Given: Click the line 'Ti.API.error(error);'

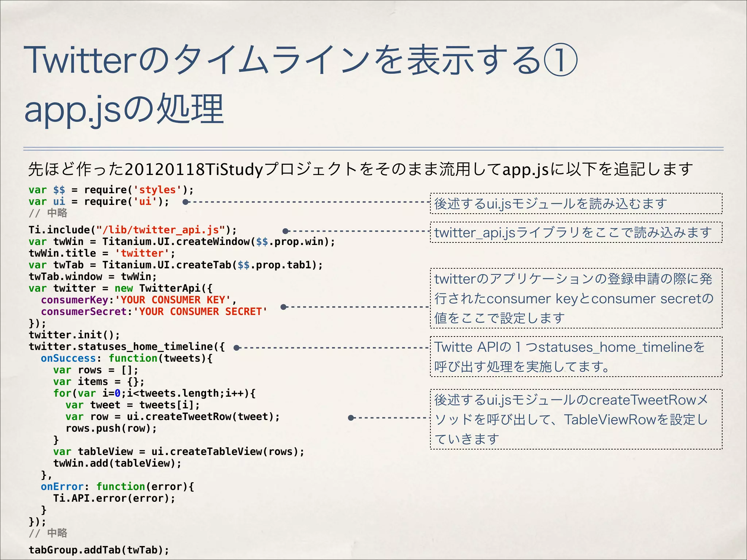Looking at the screenshot, I should [114, 498].
